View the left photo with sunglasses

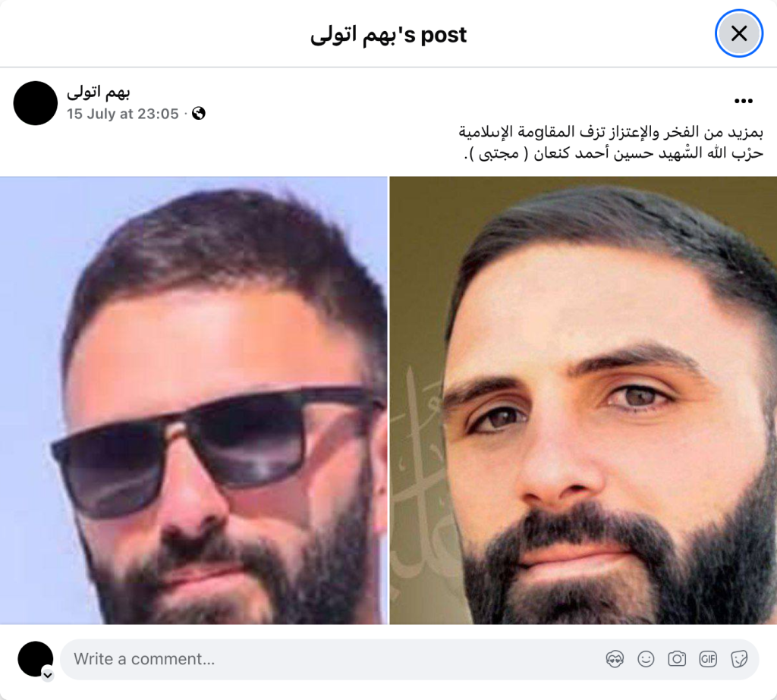[193, 400]
